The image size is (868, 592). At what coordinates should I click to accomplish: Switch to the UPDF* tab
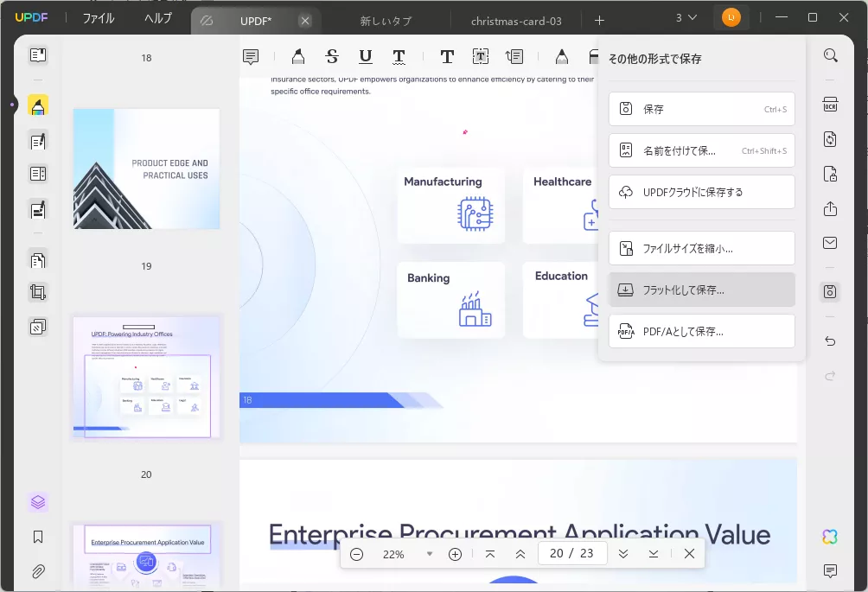[x=256, y=21]
